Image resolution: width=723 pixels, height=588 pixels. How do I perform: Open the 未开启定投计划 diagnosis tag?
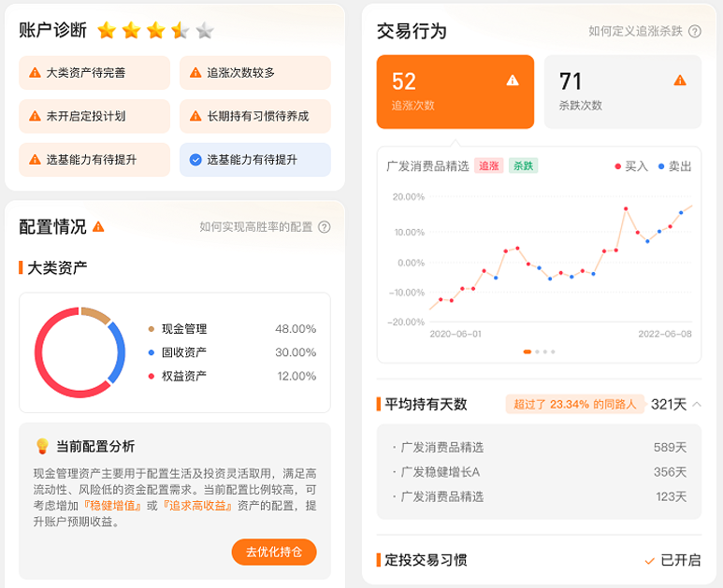point(94,117)
